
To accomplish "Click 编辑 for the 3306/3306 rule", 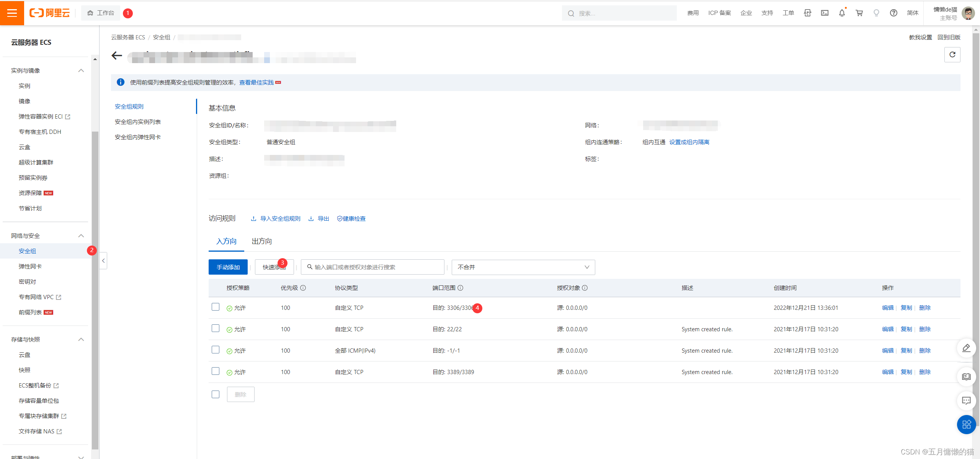I will point(888,308).
